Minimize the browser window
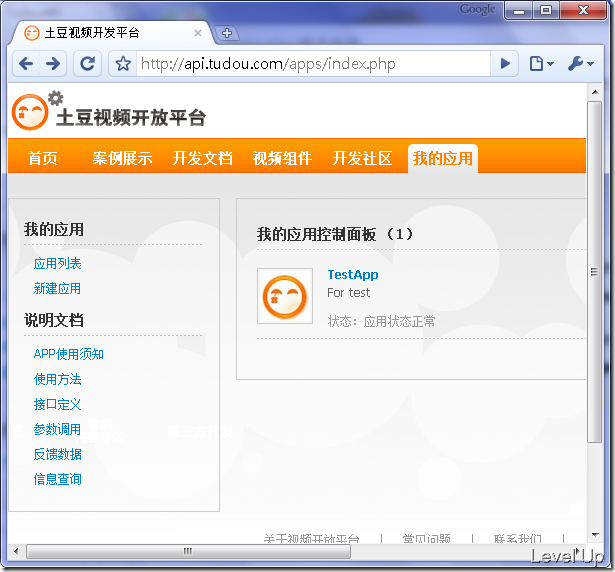The height and width of the screenshot is (572, 615). tap(519, 11)
